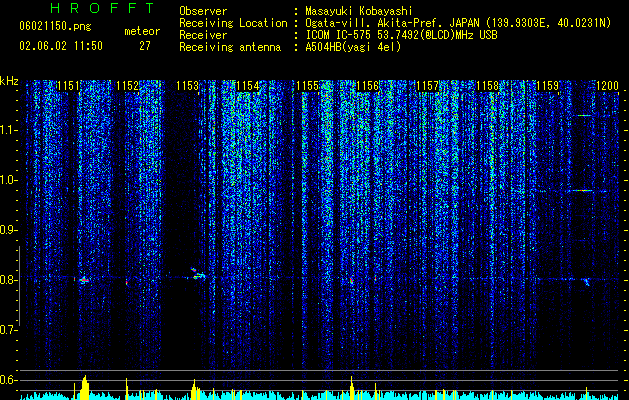Click the 0.9 kHz axis label
629x400 pixels.
pos(8,230)
